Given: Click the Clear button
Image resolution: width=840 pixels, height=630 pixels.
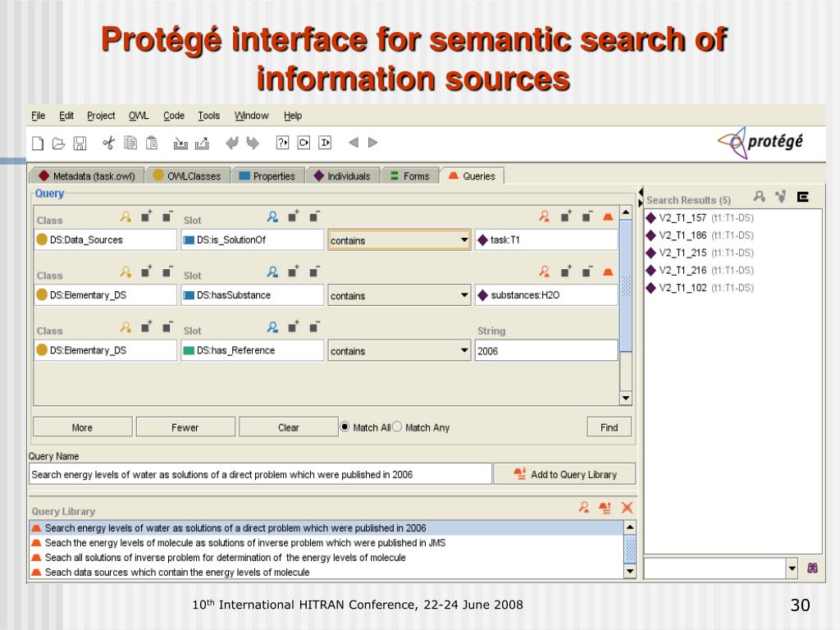Looking at the screenshot, I should click(288, 427).
